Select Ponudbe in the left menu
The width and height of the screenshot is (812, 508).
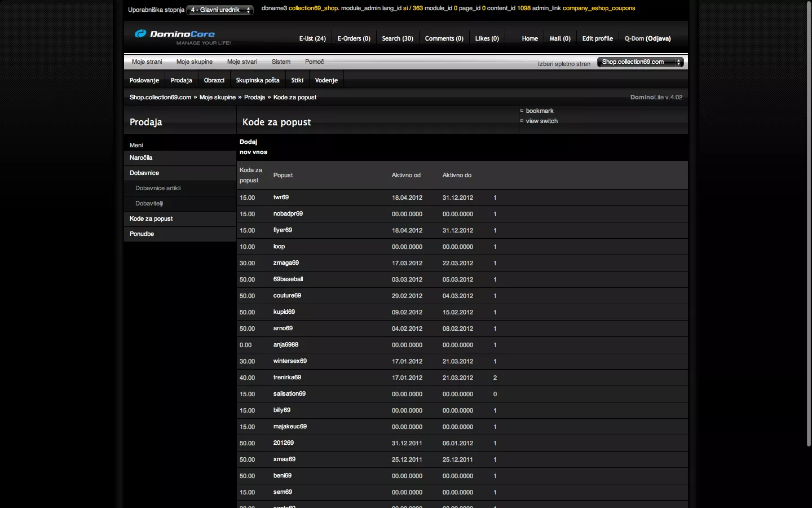[142, 234]
